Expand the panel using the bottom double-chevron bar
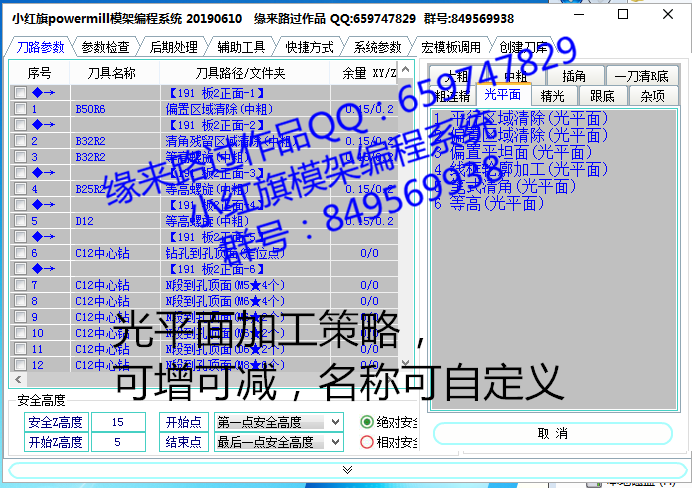The image size is (692, 488). coord(347,470)
